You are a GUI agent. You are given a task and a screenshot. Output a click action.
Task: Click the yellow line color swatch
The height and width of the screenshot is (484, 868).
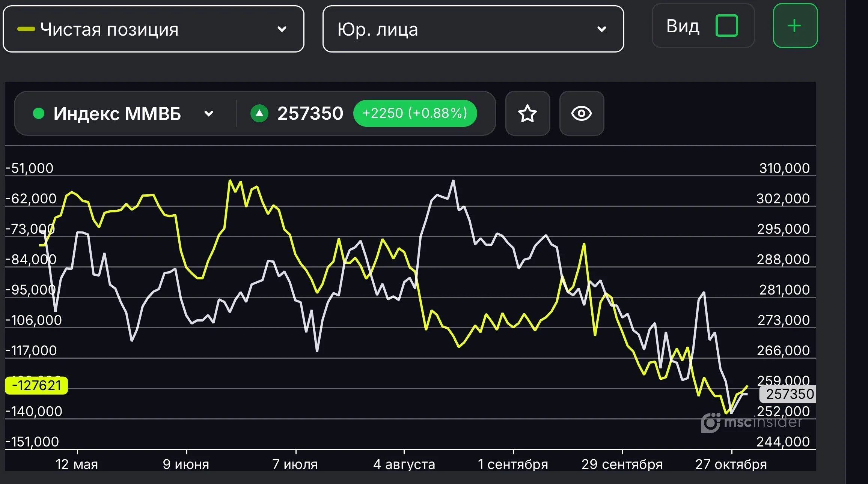coord(26,29)
